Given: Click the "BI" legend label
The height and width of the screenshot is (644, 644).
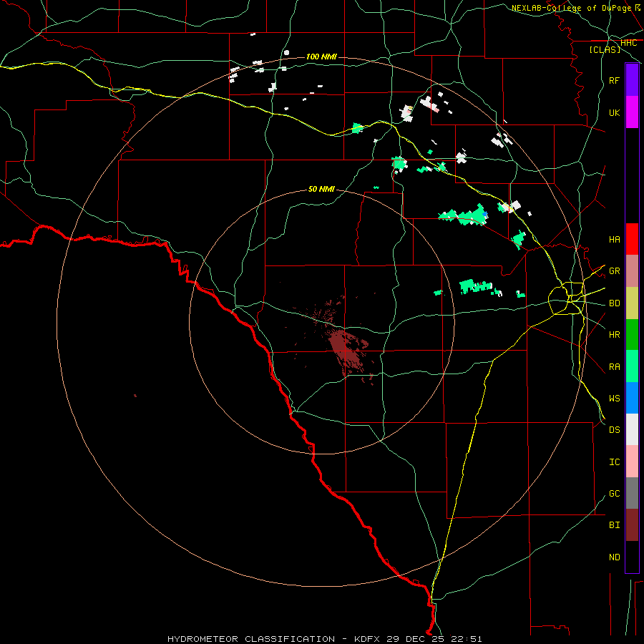Looking at the screenshot, I should coord(614,525).
